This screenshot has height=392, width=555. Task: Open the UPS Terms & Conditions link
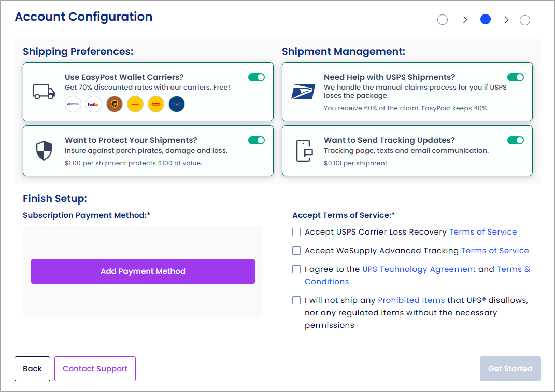click(513, 269)
